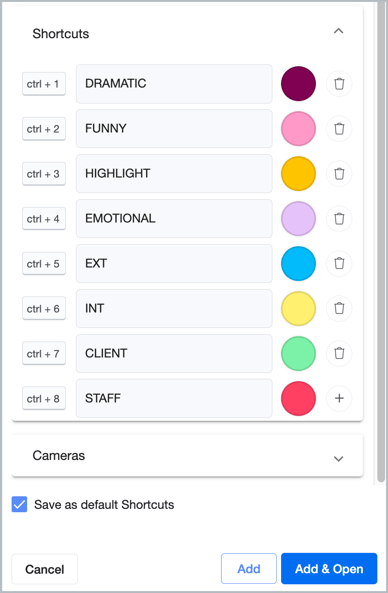Click the Add & Open button
388x593 pixels.
[329, 568]
